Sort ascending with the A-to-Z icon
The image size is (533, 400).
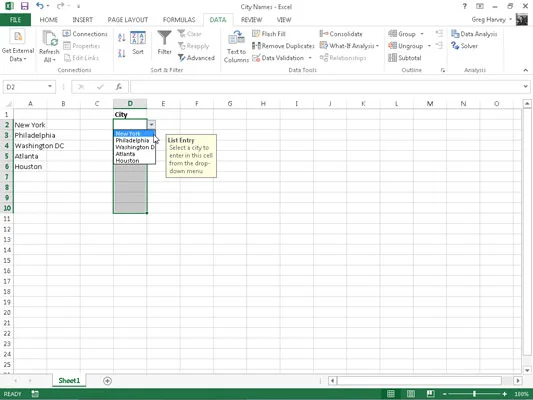click(122, 37)
